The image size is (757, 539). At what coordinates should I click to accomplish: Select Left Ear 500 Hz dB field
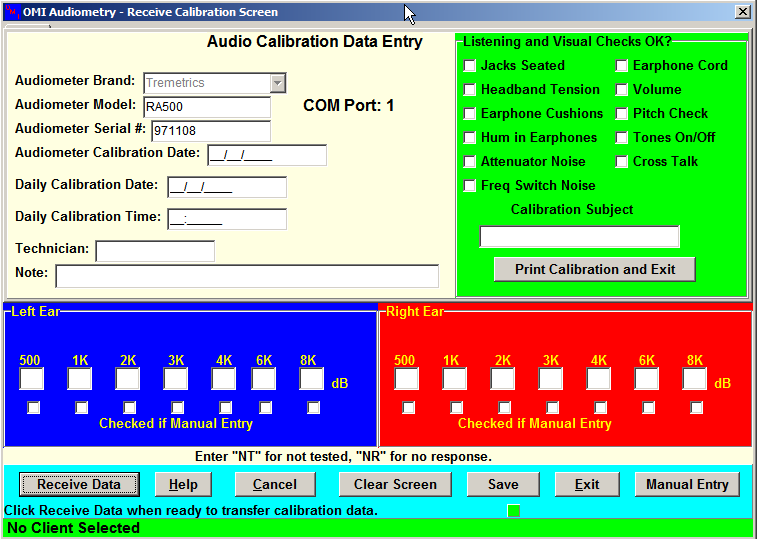32,379
